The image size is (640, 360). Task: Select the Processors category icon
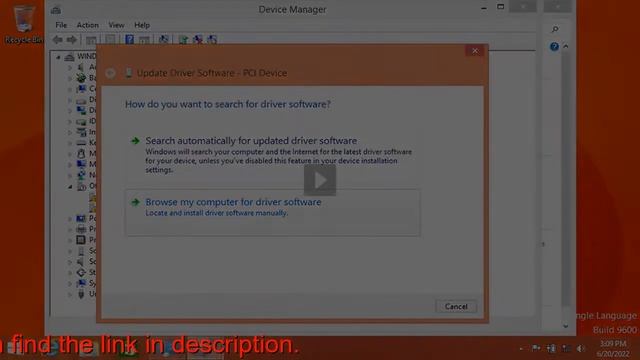pos(81,240)
